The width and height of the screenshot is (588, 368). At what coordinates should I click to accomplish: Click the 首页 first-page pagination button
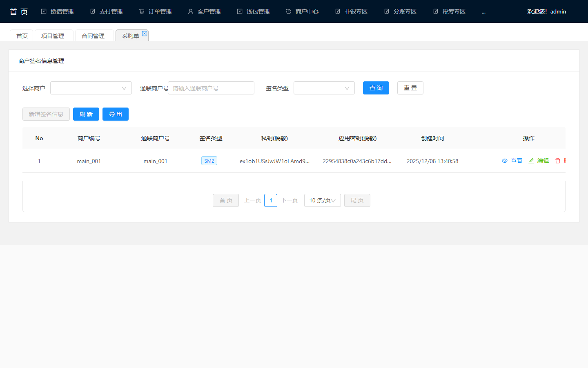click(226, 200)
